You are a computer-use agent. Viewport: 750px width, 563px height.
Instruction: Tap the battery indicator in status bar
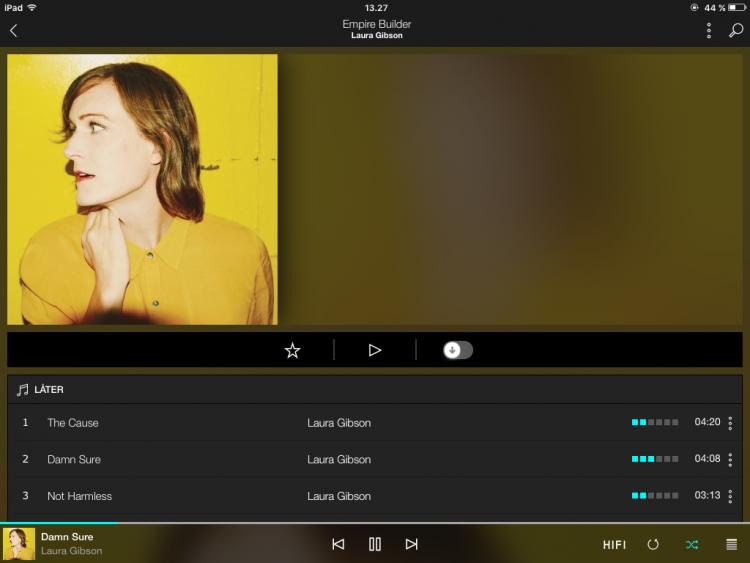point(737,8)
